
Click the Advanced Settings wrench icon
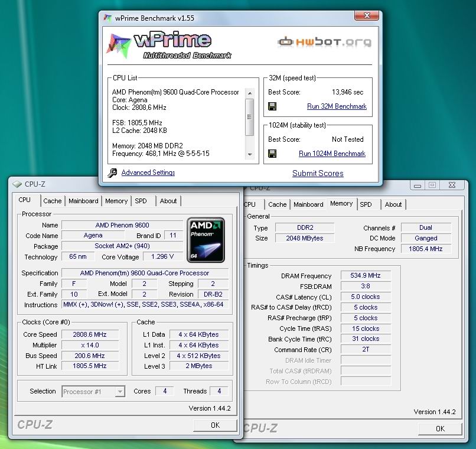pyautogui.click(x=112, y=173)
